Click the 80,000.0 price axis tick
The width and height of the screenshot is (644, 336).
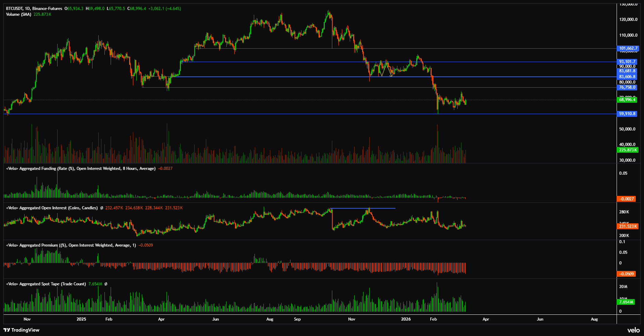pyautogui.click(x=627, y=82)
